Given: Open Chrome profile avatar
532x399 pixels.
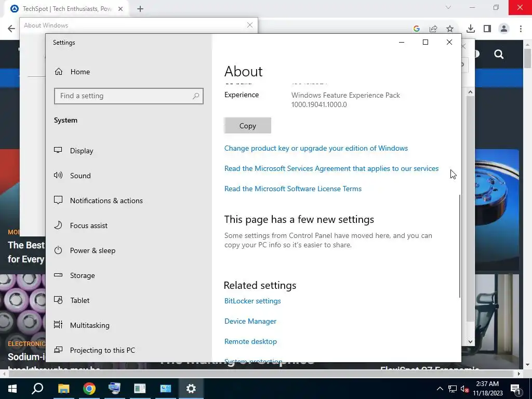Looking at the screenshot, I should click(x=504, y=29).
